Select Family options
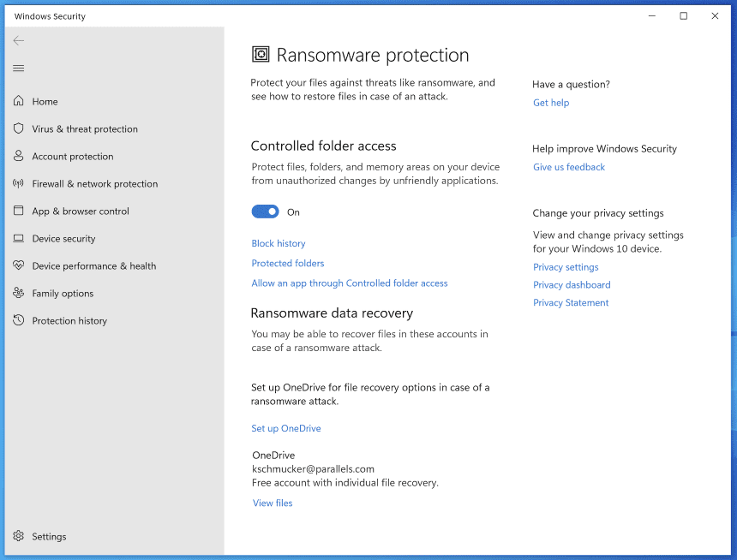Viewport: 737px width, 560px height. point(63,294)
